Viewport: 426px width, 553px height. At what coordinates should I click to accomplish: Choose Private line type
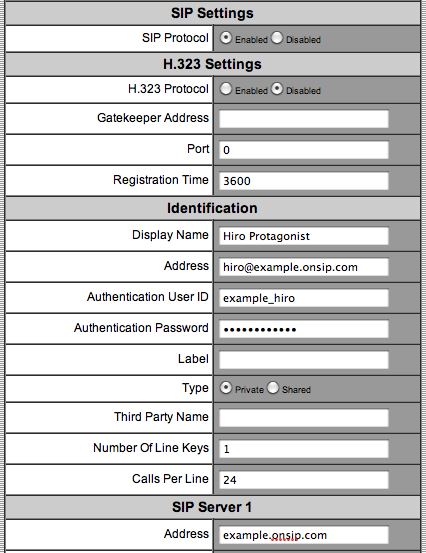pyautogui.click(x=226, y=388)
